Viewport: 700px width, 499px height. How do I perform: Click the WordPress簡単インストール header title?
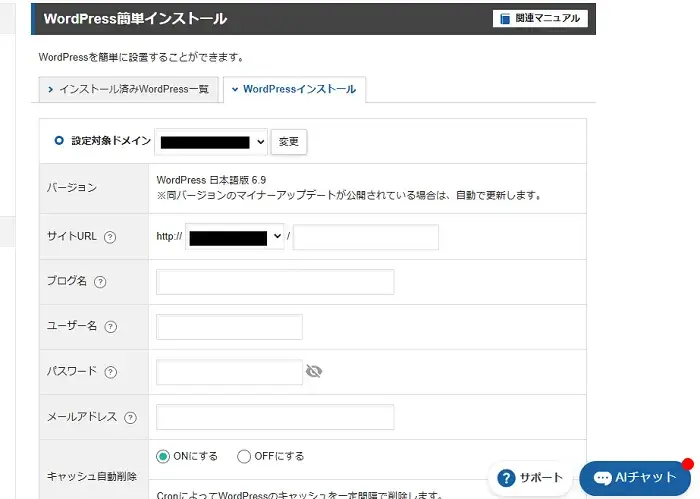coord(135,18)
